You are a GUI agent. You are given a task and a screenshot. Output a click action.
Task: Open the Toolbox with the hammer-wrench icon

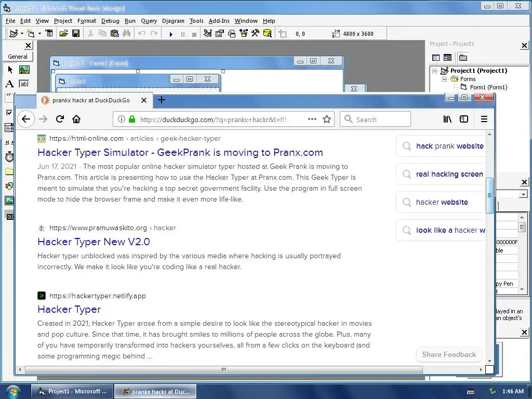pyautogui.click(x=256, y=33)
